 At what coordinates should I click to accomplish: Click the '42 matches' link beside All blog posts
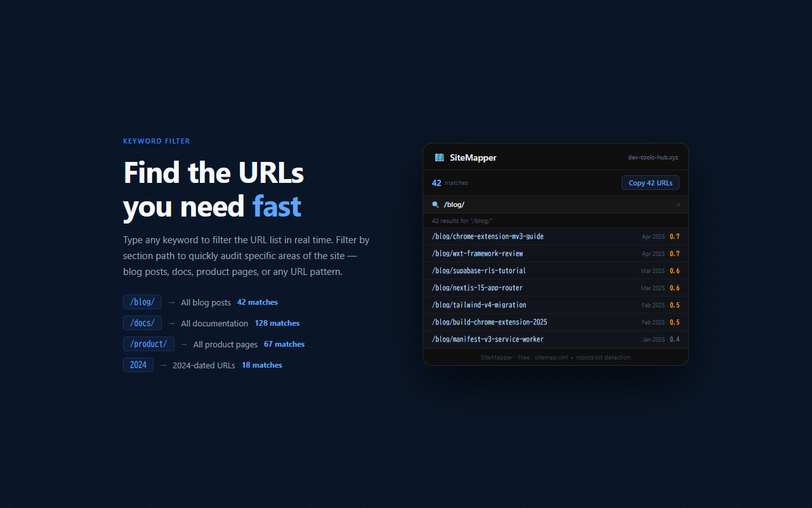point(258,302)
